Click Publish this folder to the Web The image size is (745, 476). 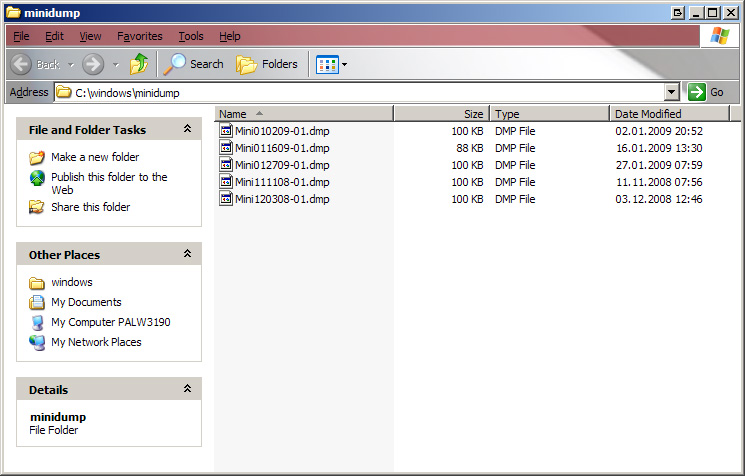(109, 183)
